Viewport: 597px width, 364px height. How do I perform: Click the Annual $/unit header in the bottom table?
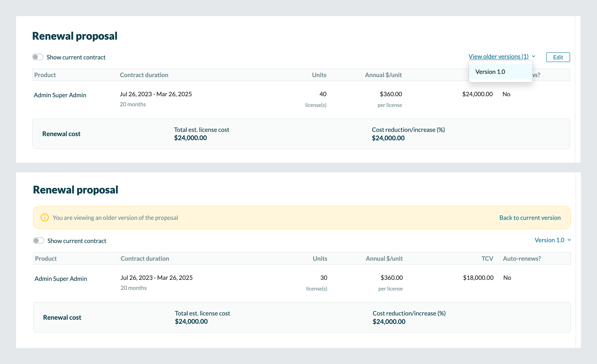click(x=384, y=259)
